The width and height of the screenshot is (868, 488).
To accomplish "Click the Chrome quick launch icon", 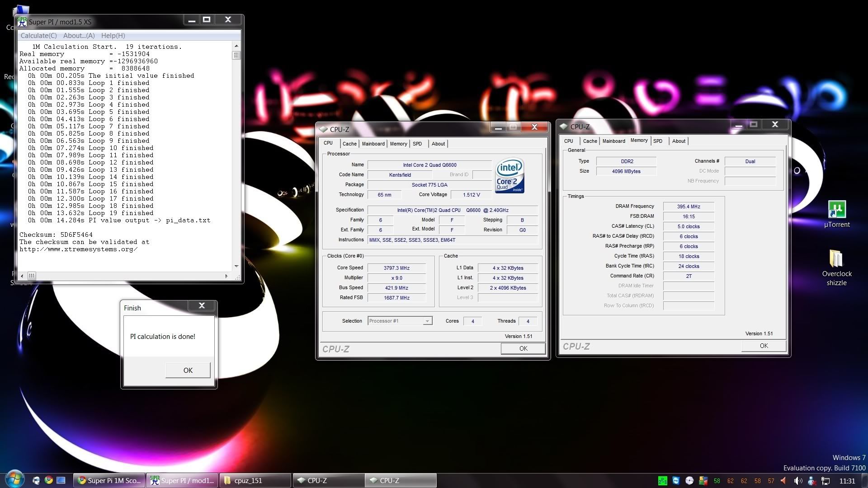I will pos(48,480).
